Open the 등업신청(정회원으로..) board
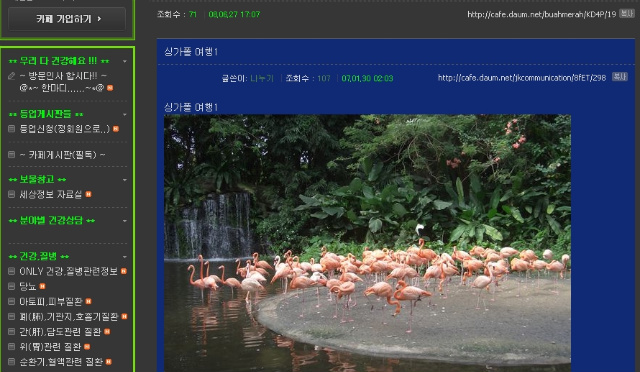The width and height of the screenshot is (640, 372). 65,129
